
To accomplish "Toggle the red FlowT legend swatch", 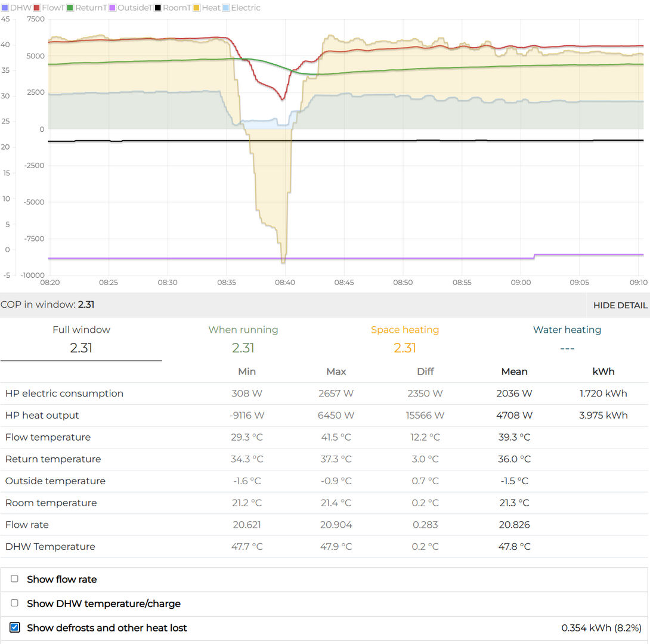I will point(36,8).
